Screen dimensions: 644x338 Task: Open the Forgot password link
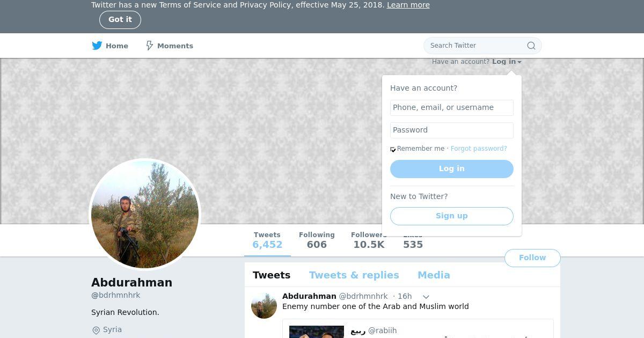(479, 149)
